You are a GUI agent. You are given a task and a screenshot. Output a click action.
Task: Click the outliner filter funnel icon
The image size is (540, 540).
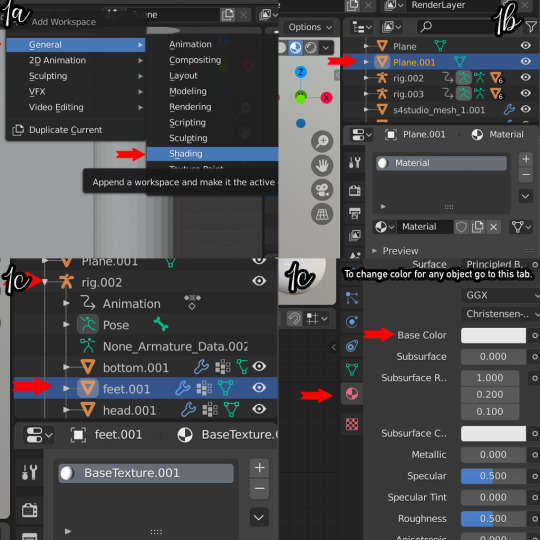531,27
